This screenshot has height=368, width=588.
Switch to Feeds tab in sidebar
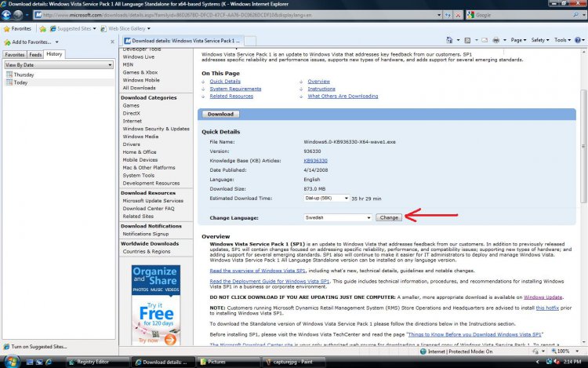click(35, 55)
